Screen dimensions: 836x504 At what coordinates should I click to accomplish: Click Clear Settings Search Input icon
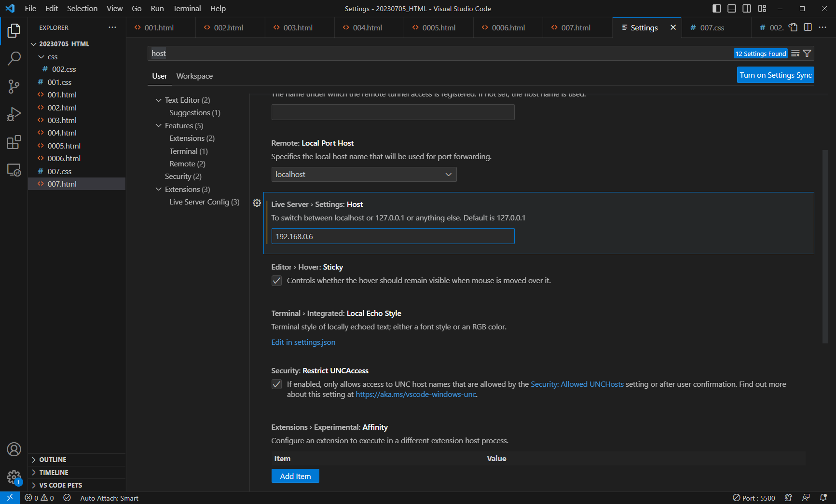[795, 54]
